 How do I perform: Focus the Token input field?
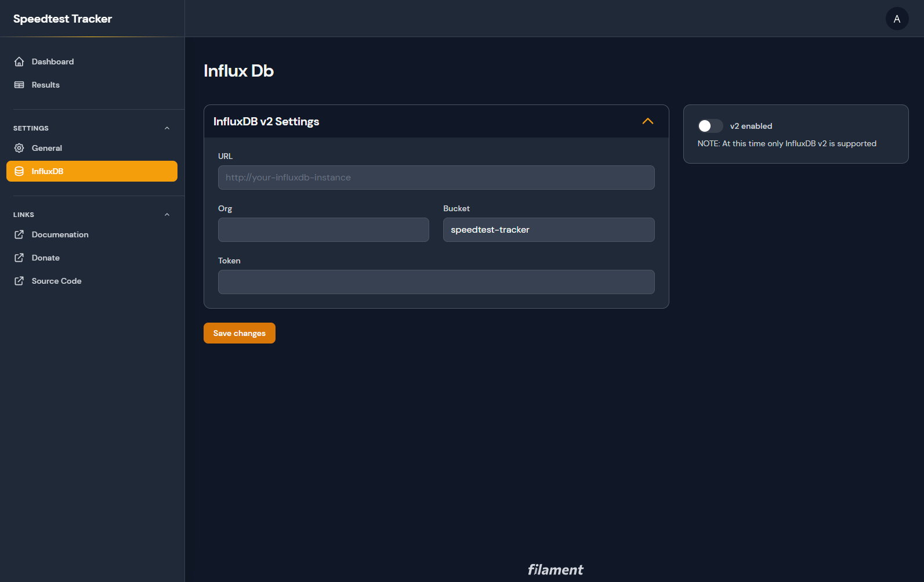coord(436,282)
